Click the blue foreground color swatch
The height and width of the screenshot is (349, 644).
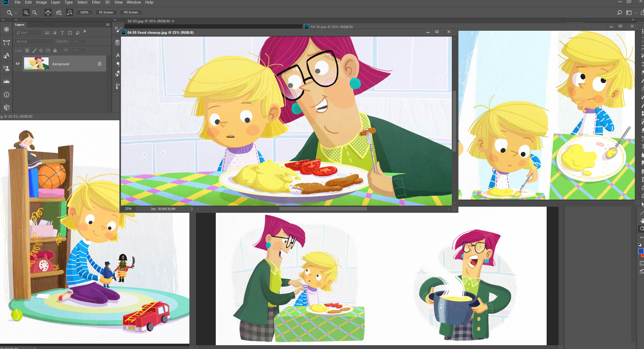tap(640, 251)
